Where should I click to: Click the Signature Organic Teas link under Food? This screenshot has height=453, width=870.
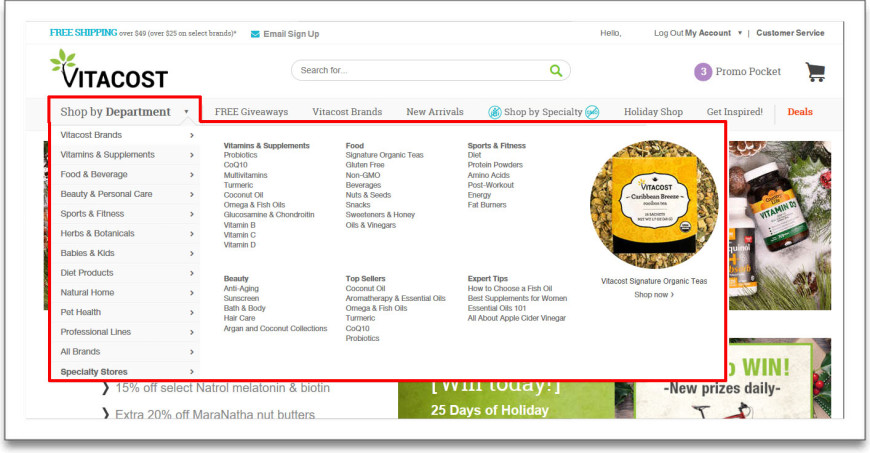pos(384,155)
